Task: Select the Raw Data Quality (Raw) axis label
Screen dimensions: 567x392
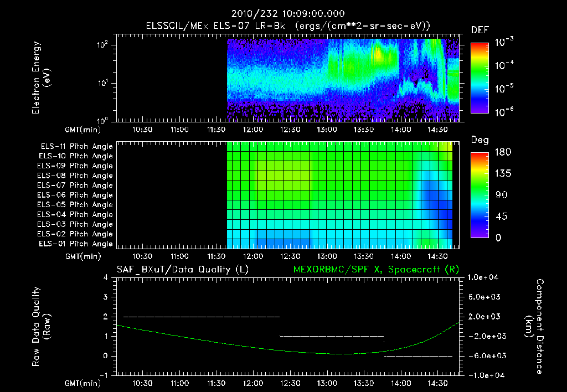Action: tap(41, 327)
